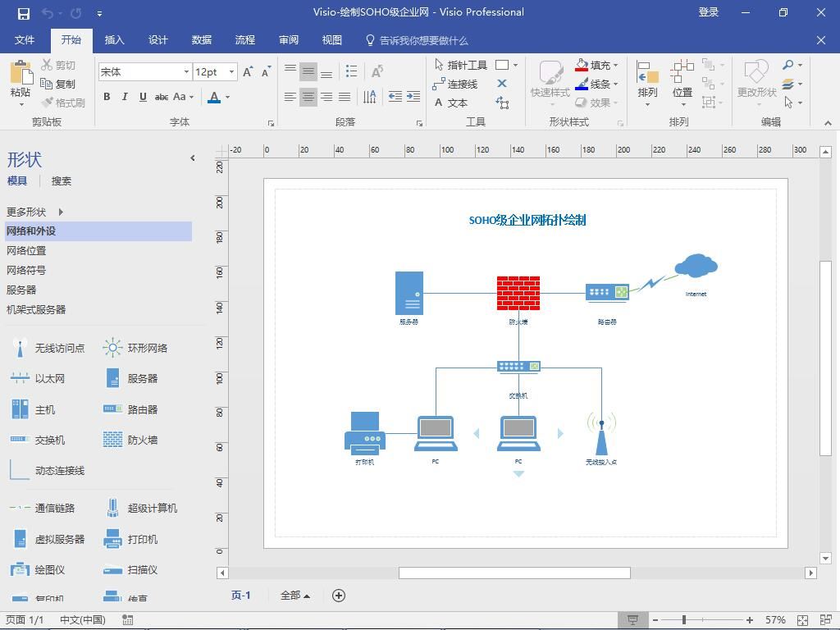840x630 pixels.
Task: Click the zoom slider handle
Action: point(684,620)
